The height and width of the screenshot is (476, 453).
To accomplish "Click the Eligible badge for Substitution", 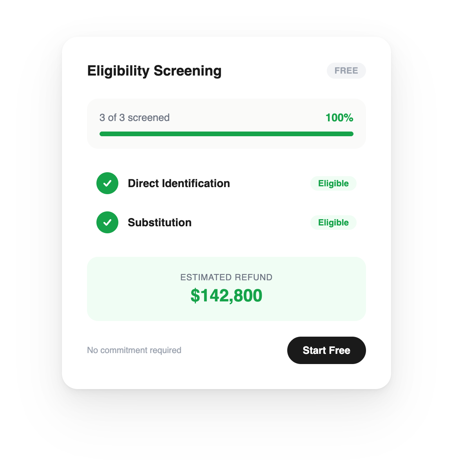I will coord(333,223).
